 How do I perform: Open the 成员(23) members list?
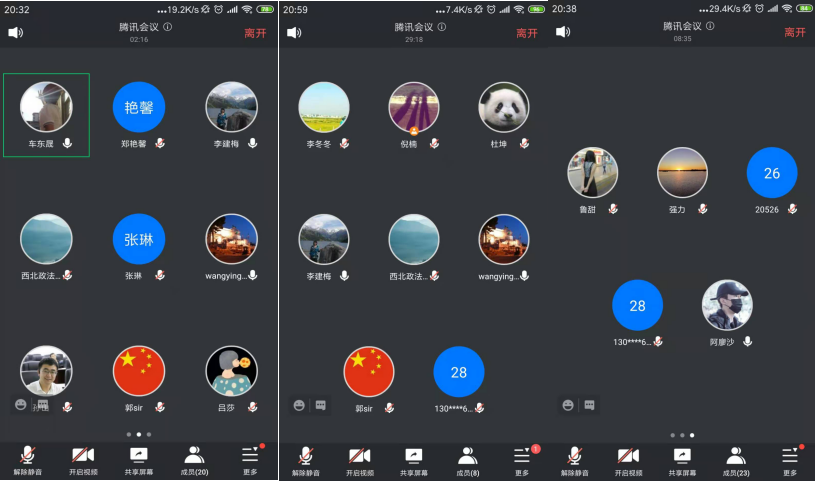pyautogui.click(x=736, y=460)
